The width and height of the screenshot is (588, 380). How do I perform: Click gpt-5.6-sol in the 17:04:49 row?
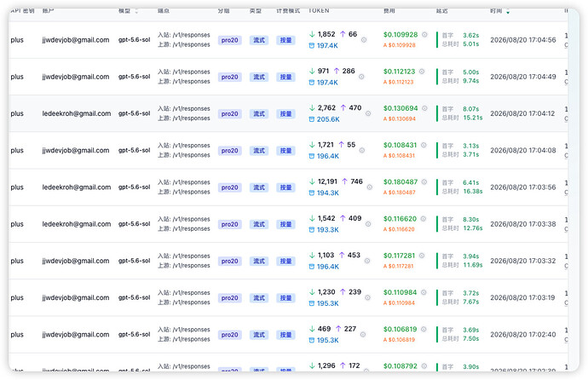click(135, 77)
